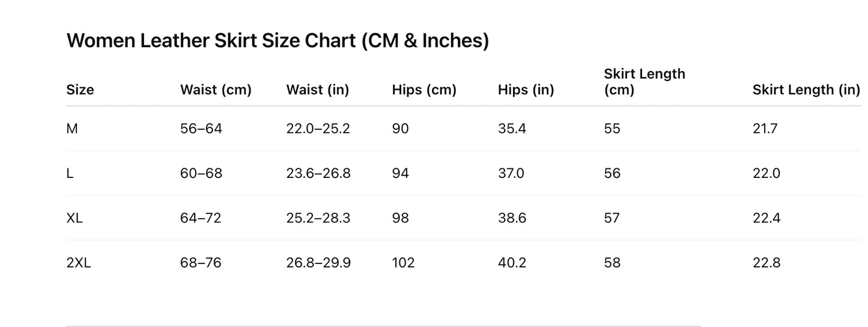
Task: Click the M size row label
Action: pyautogui.click(x=72, y=129)
